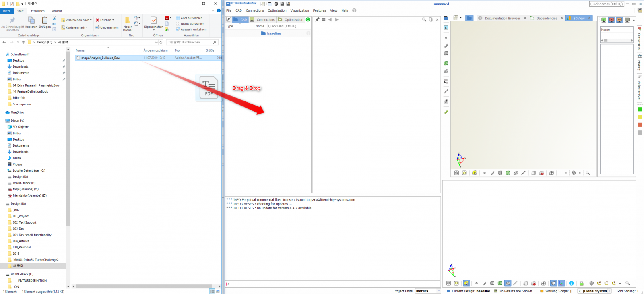Select the shapeAnalysis_Bulbous_Bow file

pos(101,58)
